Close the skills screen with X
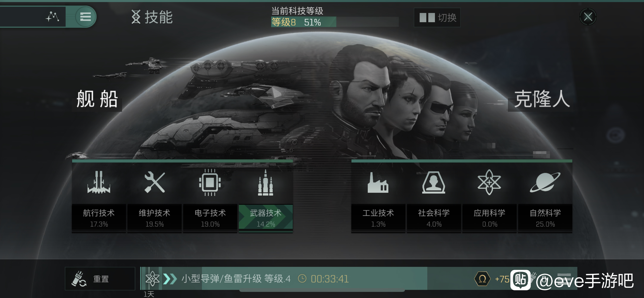644x298 pixels. tap(588, 17)
